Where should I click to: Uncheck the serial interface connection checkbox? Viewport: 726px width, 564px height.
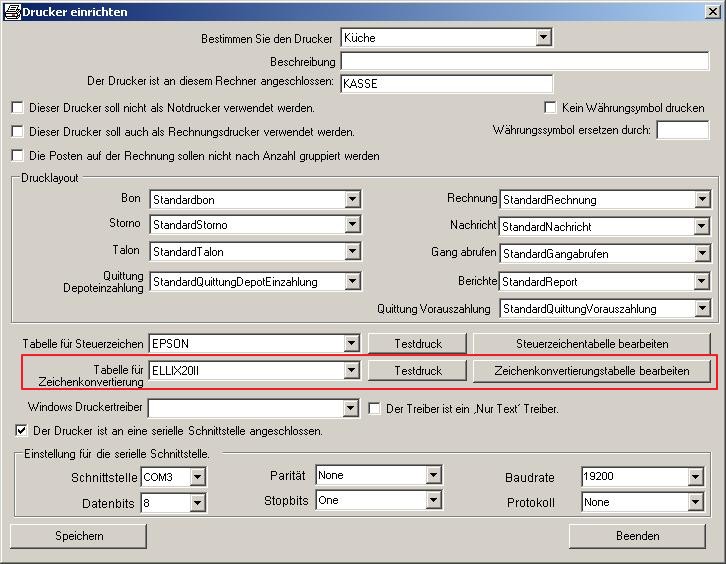coord(22,431)
